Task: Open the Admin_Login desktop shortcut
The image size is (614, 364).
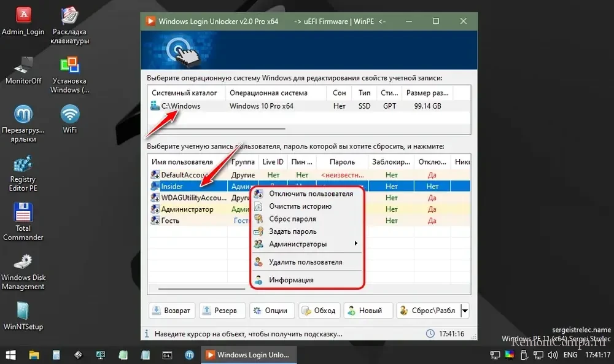Action: point(23,21)
